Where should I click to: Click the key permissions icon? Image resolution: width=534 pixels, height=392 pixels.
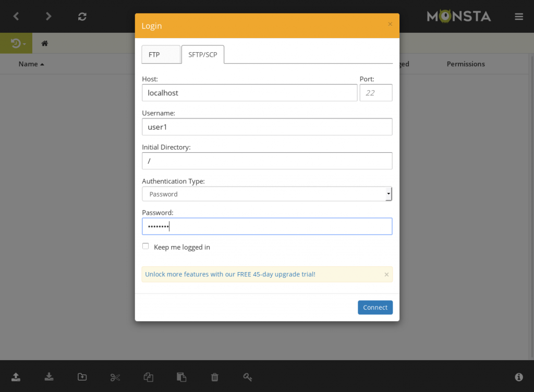pos(248,377)
